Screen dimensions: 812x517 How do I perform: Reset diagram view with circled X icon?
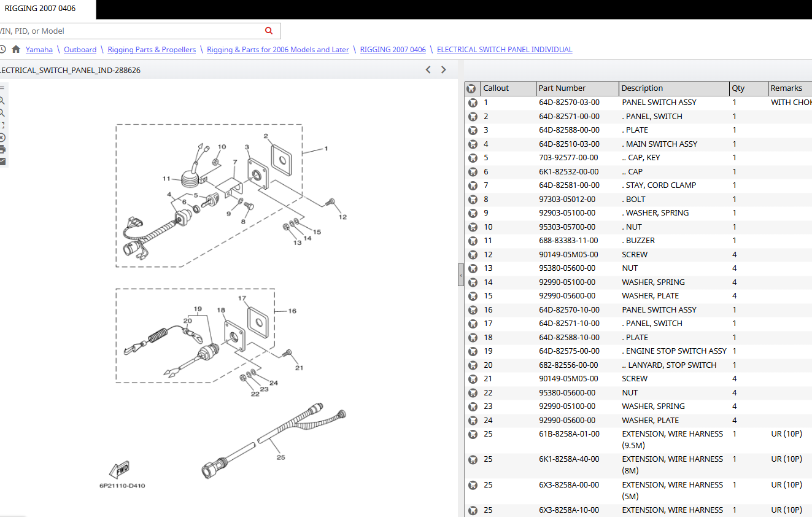pyautogui.click(x=2, y=137)
